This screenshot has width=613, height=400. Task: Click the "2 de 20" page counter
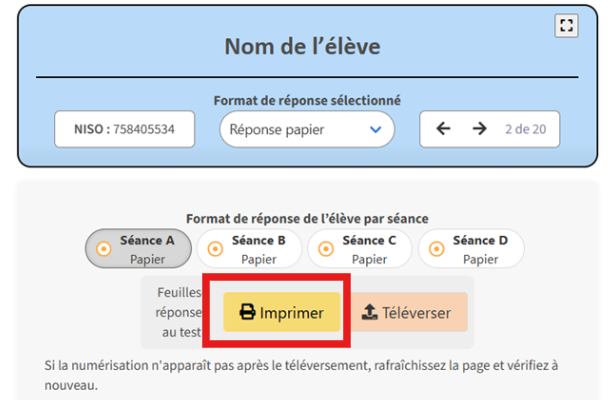point(524,129)
